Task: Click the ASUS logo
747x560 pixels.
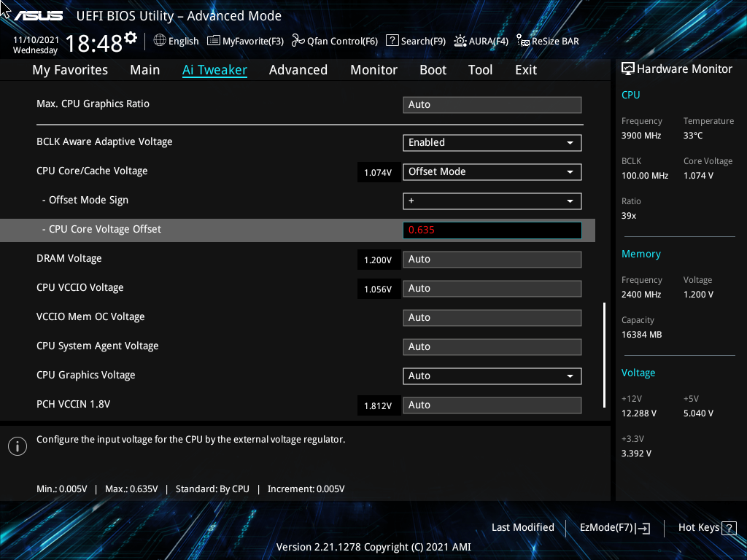Action: [38, 16]
